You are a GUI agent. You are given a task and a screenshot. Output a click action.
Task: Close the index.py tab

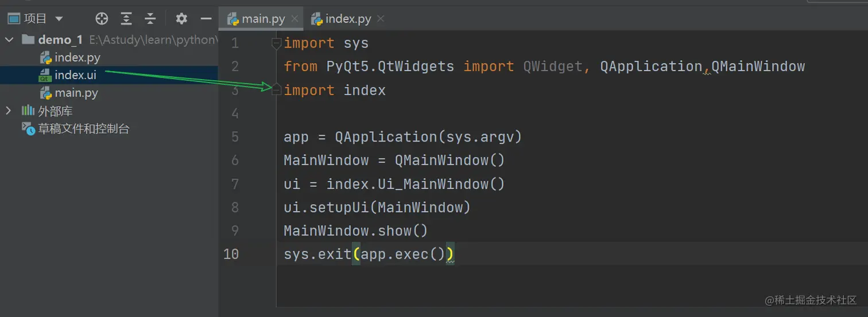pyautogui.click(x=380, y=19)
